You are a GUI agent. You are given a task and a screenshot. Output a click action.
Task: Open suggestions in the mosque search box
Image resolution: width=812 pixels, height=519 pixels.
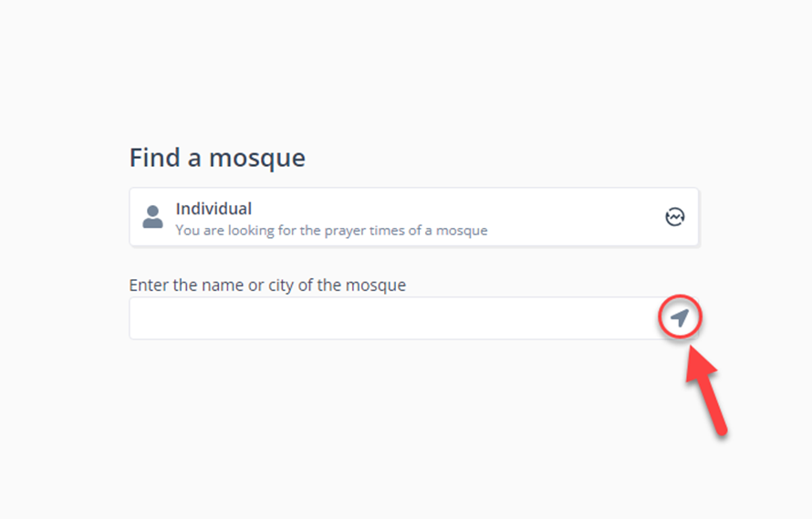click(x=392, y=318)
